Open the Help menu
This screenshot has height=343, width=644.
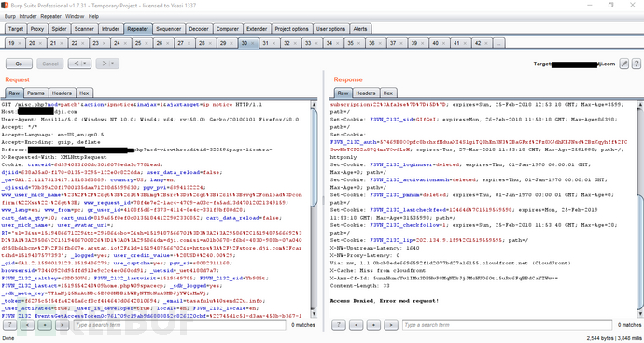click(93, 17)
